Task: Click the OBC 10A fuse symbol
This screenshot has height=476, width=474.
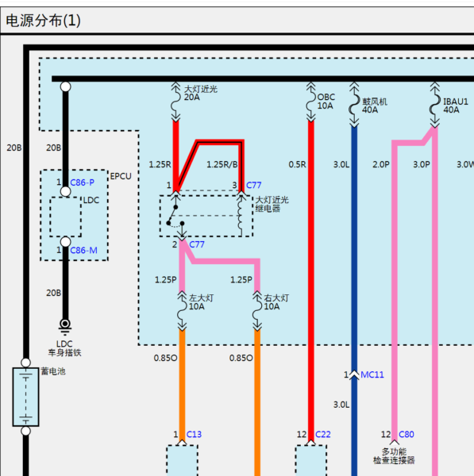Action: tap(310, 102)
